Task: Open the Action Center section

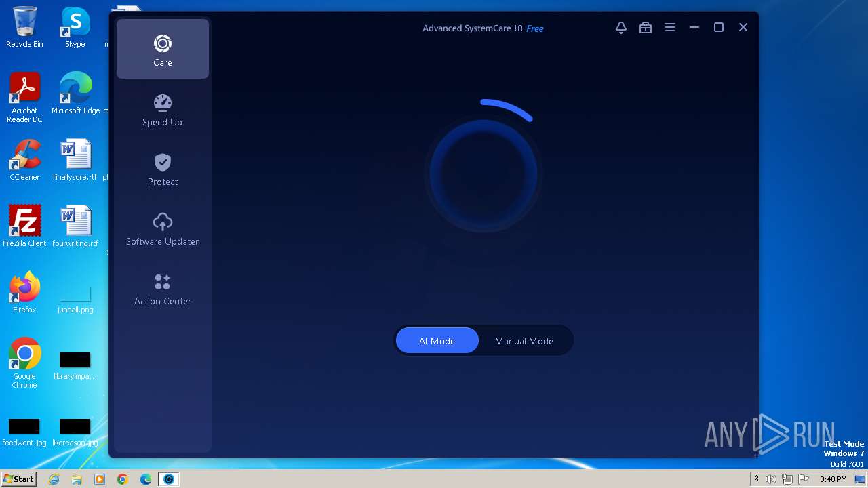Action: (x=163, y=289)
